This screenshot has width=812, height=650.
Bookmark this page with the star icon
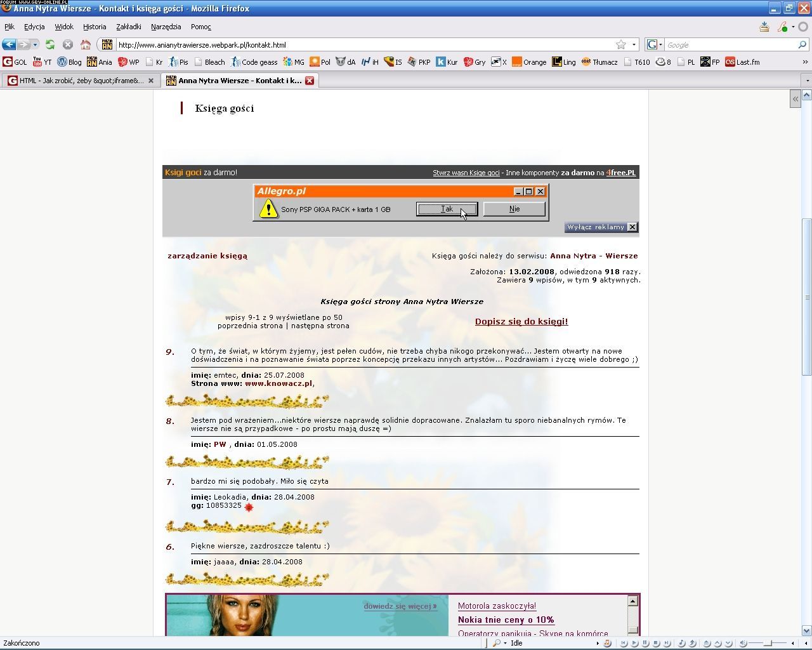pos(621,44)
